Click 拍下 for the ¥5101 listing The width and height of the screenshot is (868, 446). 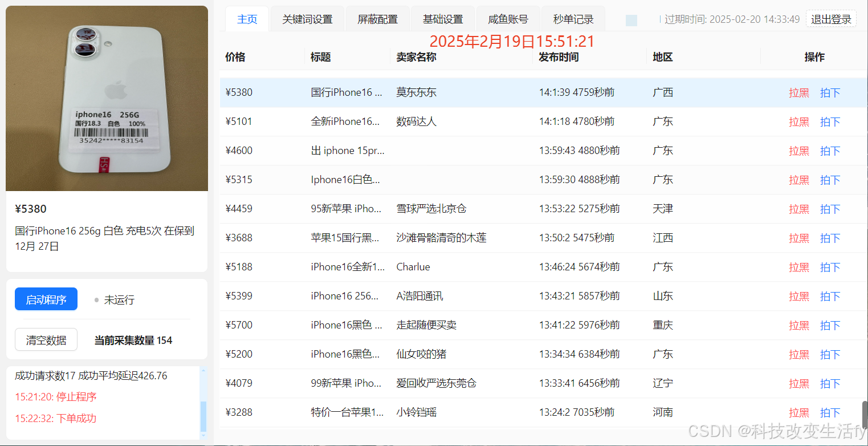coord(830,121)
